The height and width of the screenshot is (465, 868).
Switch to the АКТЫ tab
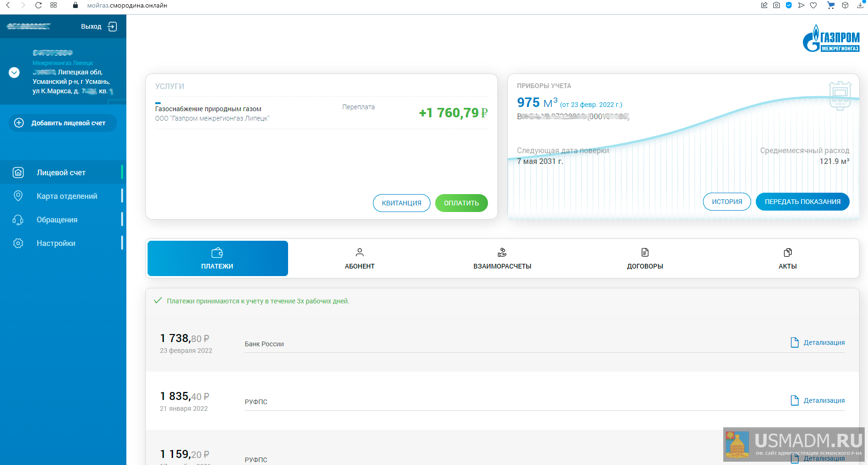(x=788, y=258)
